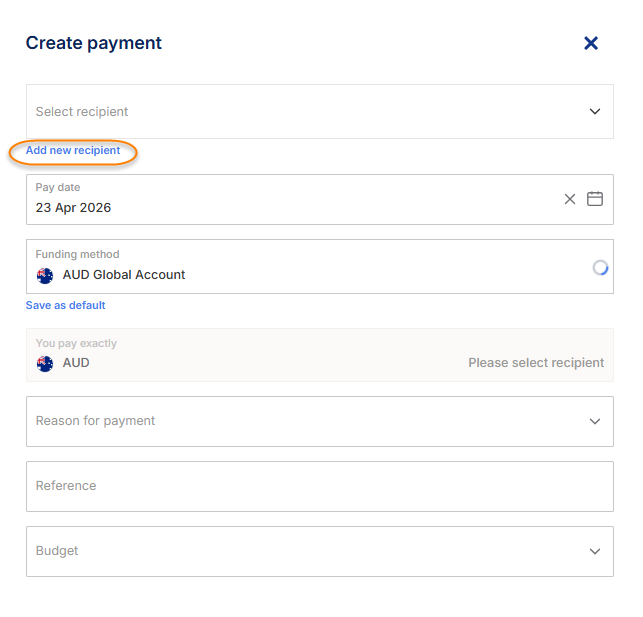Click the Create payment heading
This screenshot has height=617, width=643.
94,43
